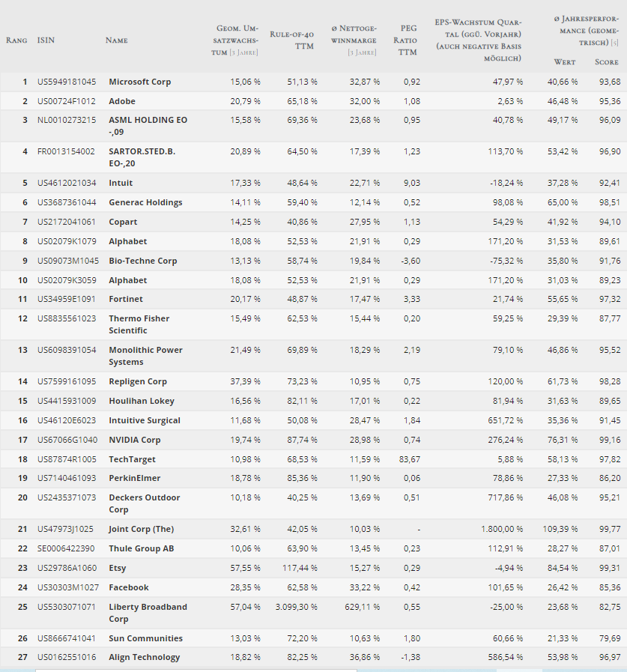
Task: Sort by the Wert sub-header
Action: point(564,62)
